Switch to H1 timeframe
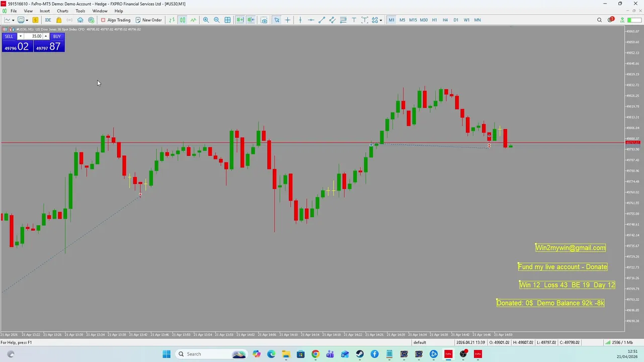This screenshot has height=362, width=644. tap(434, 20)
